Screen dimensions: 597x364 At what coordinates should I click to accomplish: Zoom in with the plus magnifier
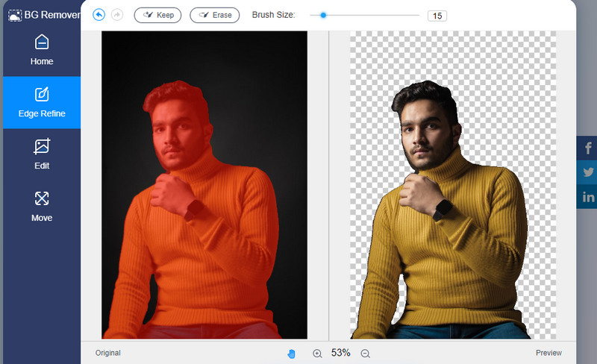coord(317,354)
